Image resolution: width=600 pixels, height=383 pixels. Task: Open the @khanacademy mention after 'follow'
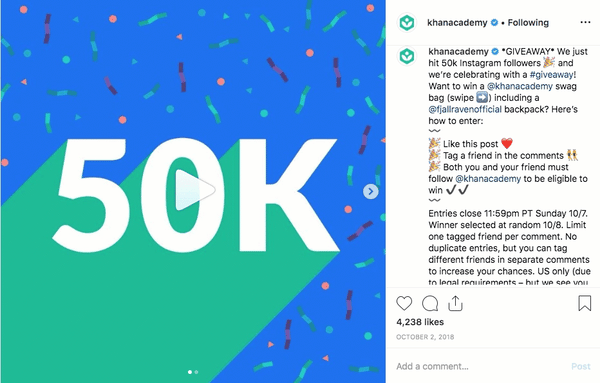click(x=488, y=179)
